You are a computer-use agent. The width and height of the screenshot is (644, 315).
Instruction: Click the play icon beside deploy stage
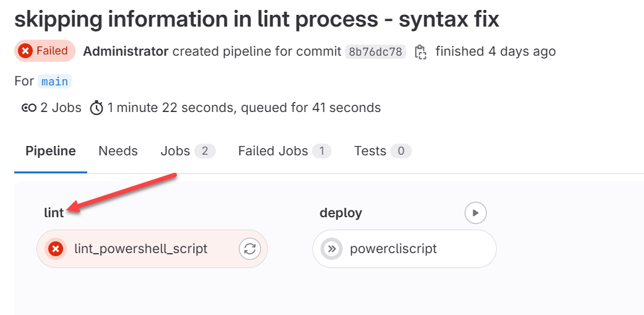[475, 213]
